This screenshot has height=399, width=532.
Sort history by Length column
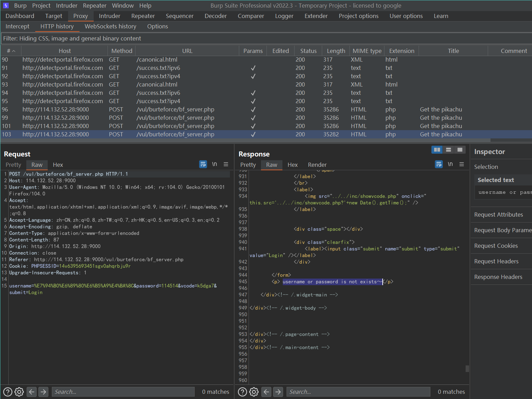tap(336, 51)
